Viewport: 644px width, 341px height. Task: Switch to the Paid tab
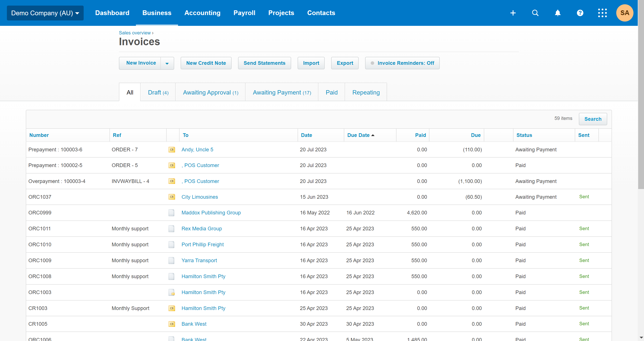(332, 92)
